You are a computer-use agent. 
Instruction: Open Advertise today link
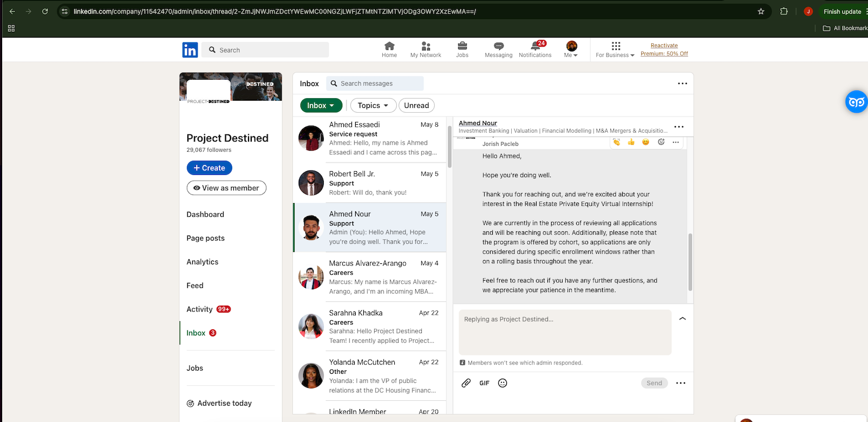219,404
